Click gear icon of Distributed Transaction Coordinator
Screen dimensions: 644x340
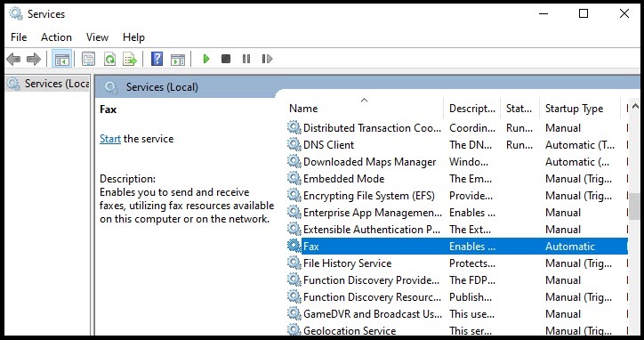(x=294, y=127)
